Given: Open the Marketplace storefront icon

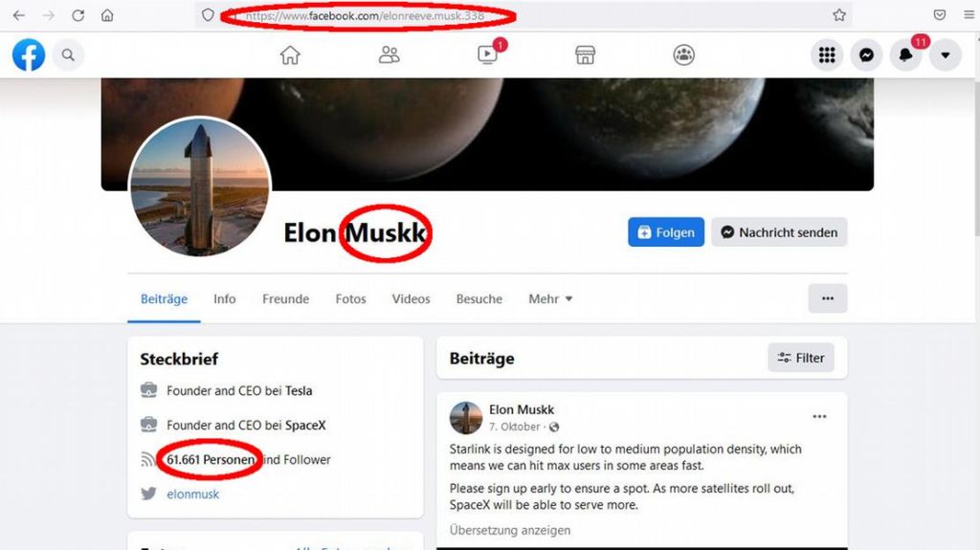Looking at the screenshot, I should coord(585,55).
